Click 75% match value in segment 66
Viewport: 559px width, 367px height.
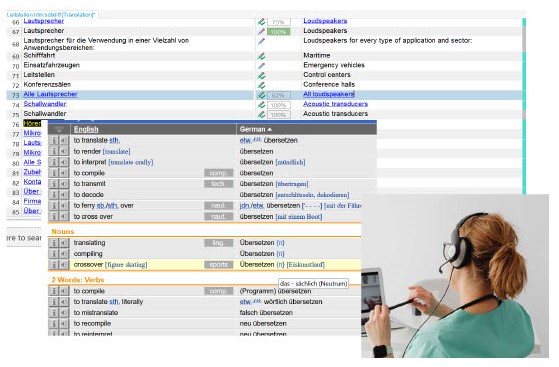click(x=278, y=22)
